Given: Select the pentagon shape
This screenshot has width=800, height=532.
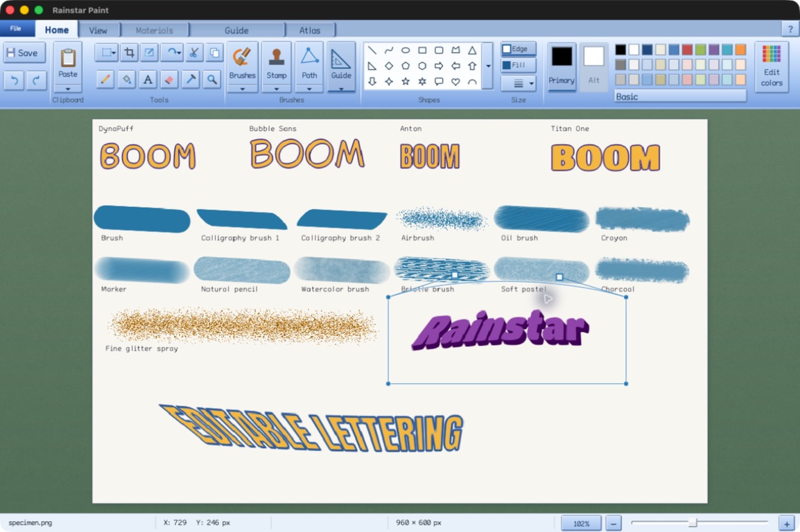Looking at the screenshot, I should [x=406, y=66].
